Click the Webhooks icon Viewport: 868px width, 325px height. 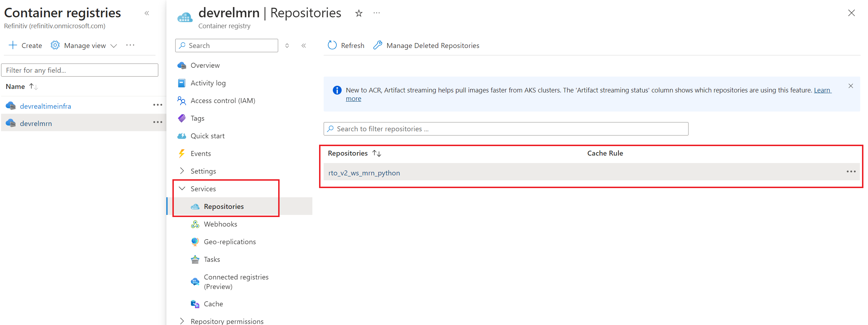pyautogui.click(x=195, y=224)
